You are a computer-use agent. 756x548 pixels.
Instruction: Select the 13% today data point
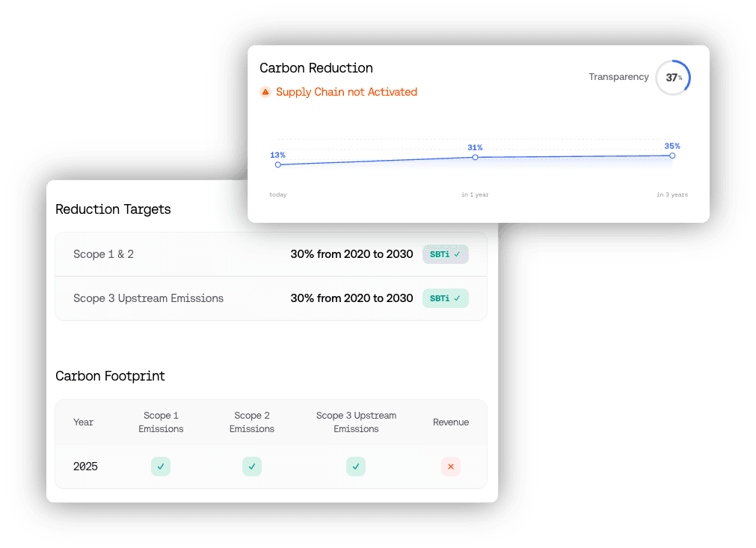277,164
